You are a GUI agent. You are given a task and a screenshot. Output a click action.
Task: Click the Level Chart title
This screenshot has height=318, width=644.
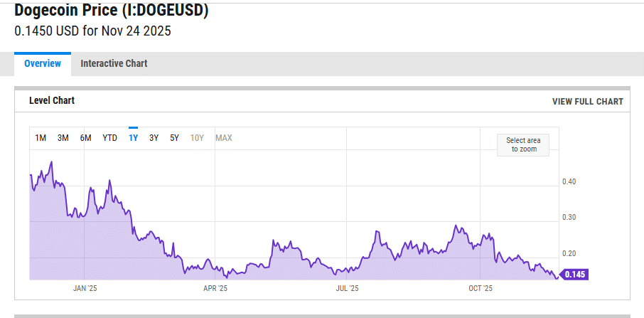(52, 100)
